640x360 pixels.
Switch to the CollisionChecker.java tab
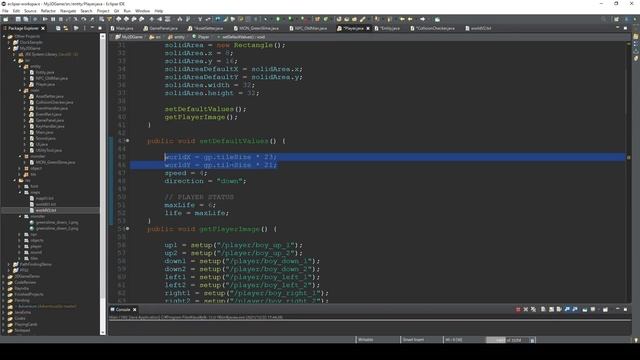[x=433, y=28]
